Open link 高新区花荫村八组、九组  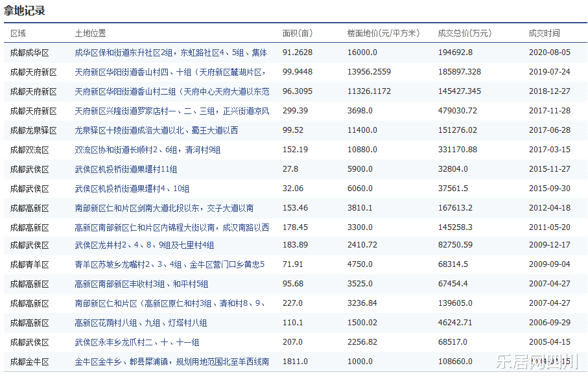coord(141,323)
